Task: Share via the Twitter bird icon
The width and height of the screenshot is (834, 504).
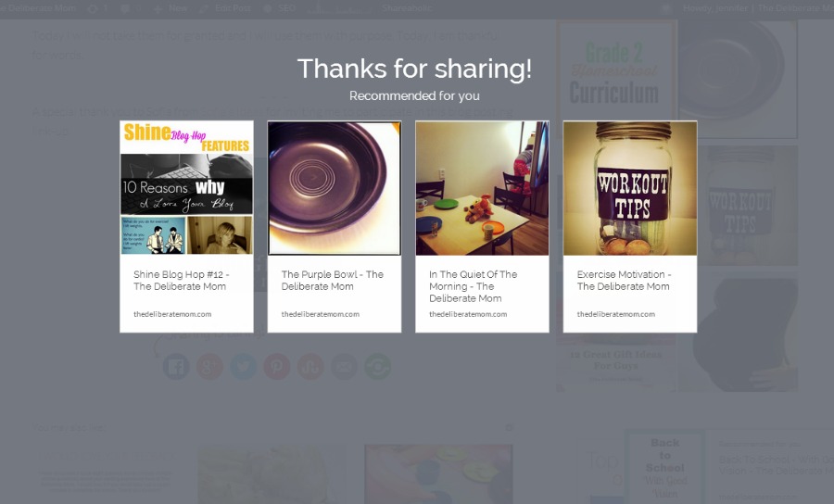Action: 243,366
